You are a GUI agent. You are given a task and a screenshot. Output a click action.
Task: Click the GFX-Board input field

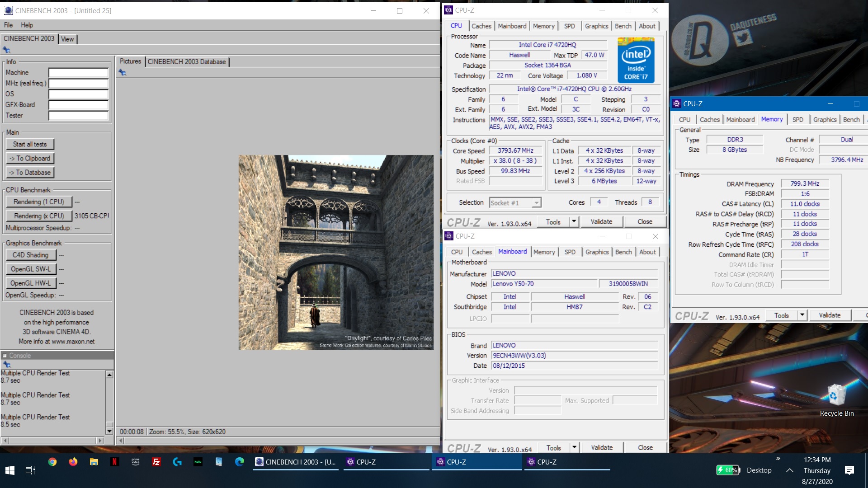tap(79, 105)
